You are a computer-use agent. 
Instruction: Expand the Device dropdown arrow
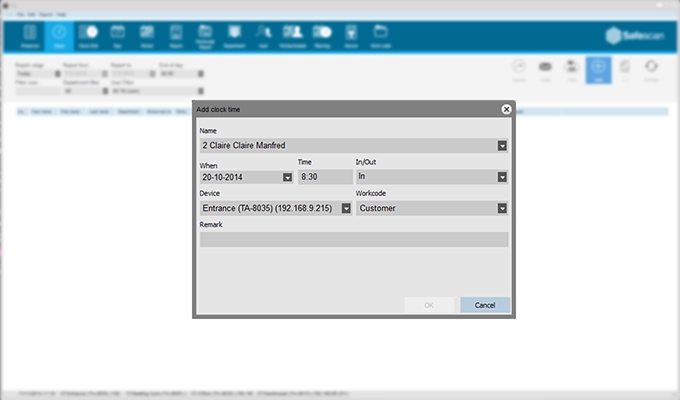346,209
